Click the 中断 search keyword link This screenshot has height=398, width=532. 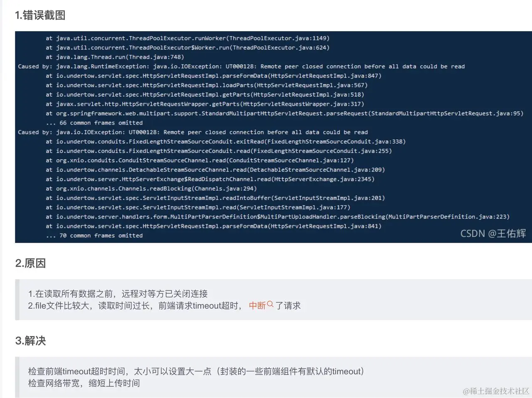(x=257, y=306)
